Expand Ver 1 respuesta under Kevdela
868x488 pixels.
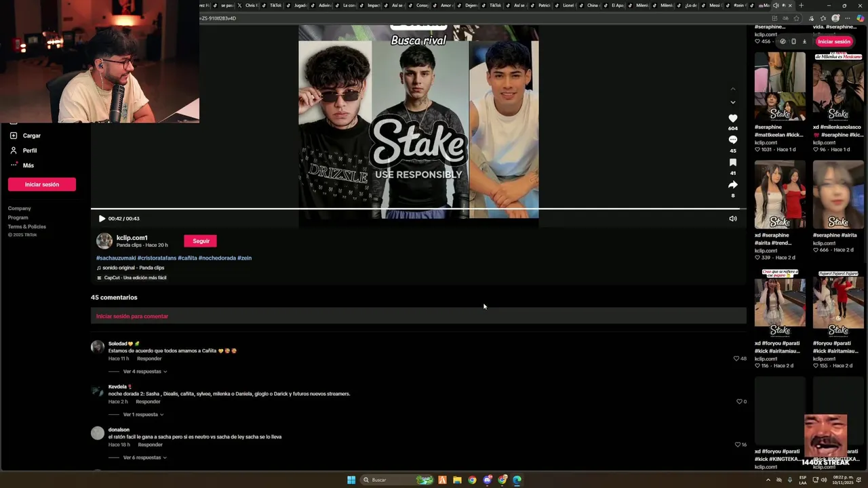coord(143,415)
